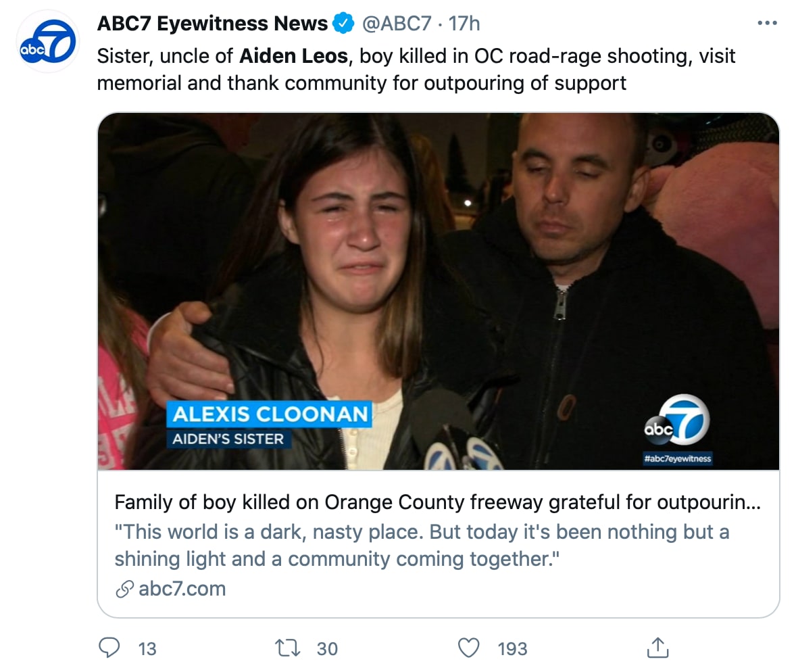The height and width of the screenshot is (672, 796).
Task: Open the article headline about Orange County freeway
Action: coord(437,502)
